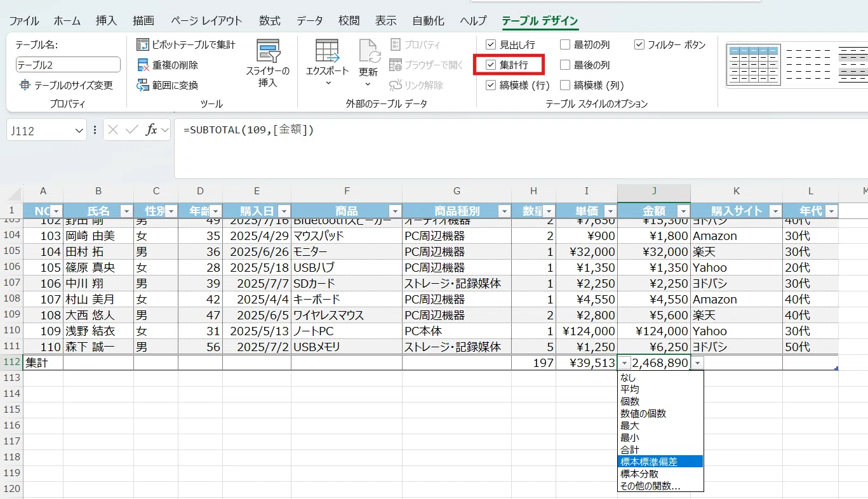Open the ヘルプ tab
868x499 pixels.
(x=473, y=21)
